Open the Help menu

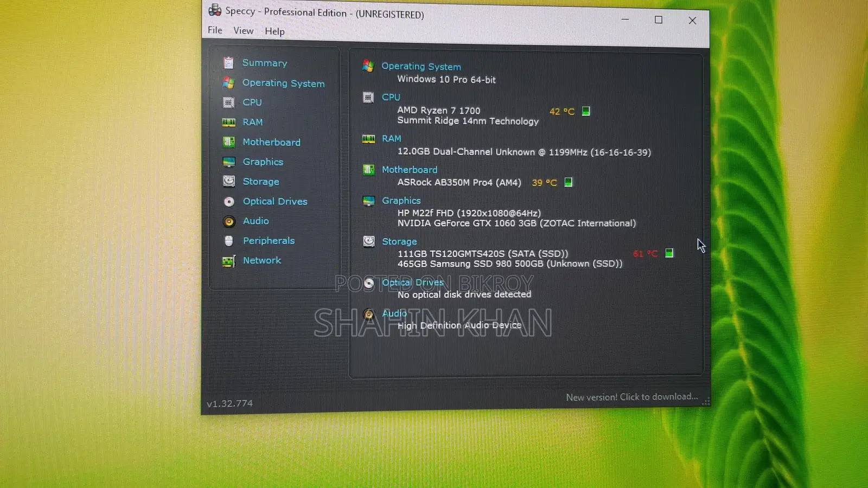point(275,31)
